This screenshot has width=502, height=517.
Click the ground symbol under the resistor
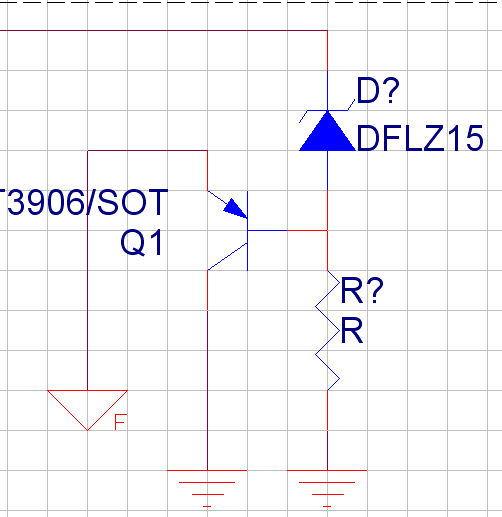327,489
